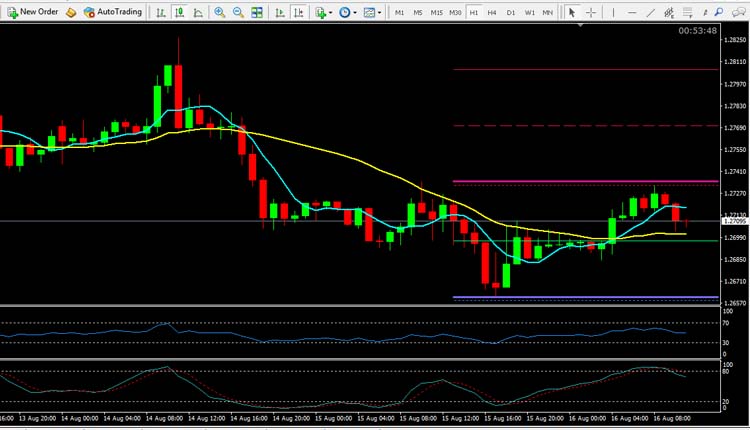This screenshot has width=750, height=430.
Task: Click the RSI level 70 label
Action: (726, 323)
